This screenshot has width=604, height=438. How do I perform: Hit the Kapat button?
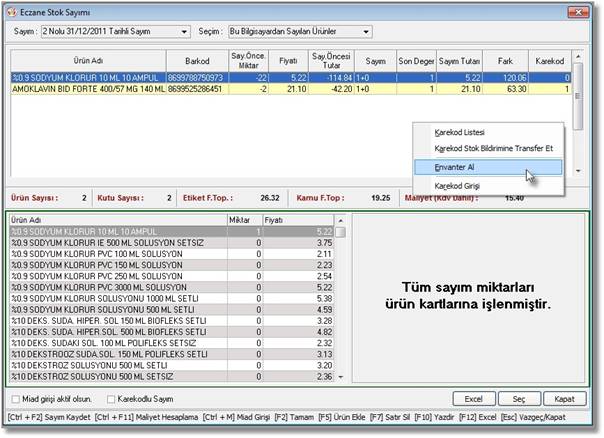pyautogui.click(x=563, y=398)
